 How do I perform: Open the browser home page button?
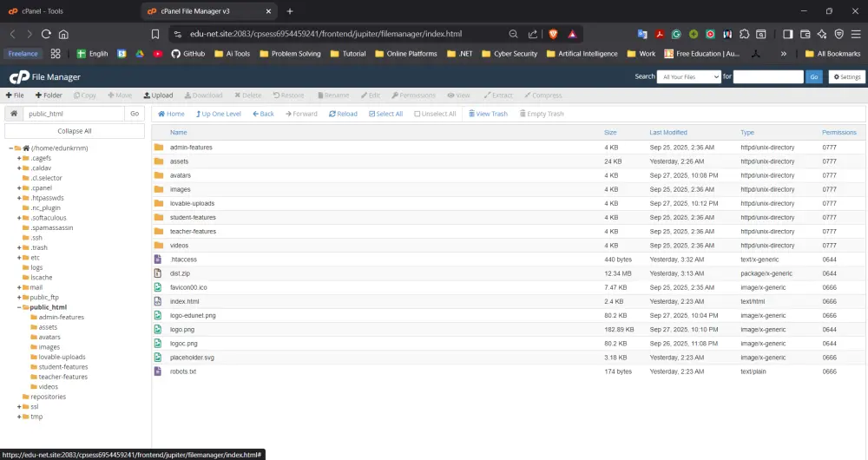tap(63, 34)
